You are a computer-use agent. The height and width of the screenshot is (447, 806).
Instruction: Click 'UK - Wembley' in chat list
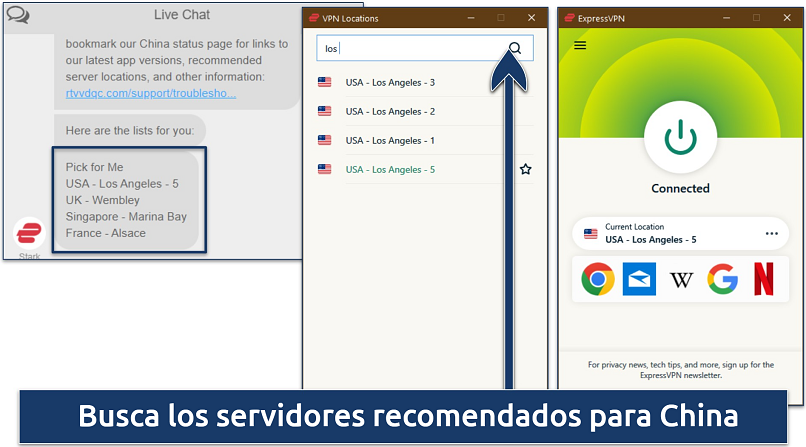pos(102,200)
